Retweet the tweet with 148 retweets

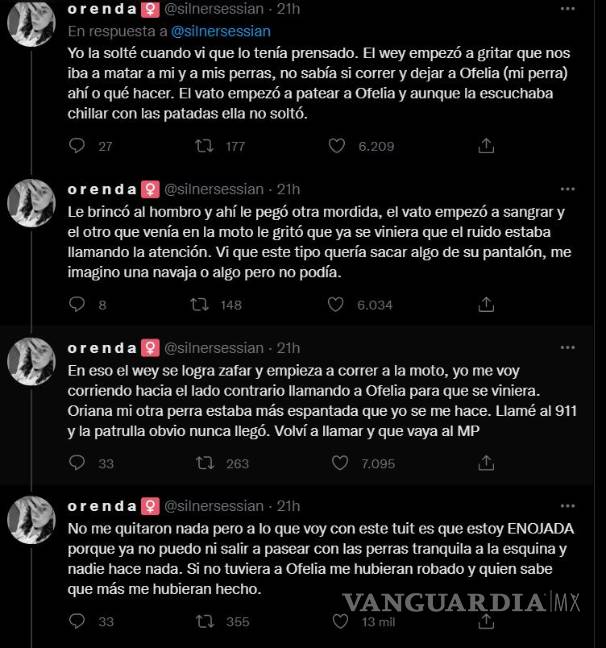199,305
